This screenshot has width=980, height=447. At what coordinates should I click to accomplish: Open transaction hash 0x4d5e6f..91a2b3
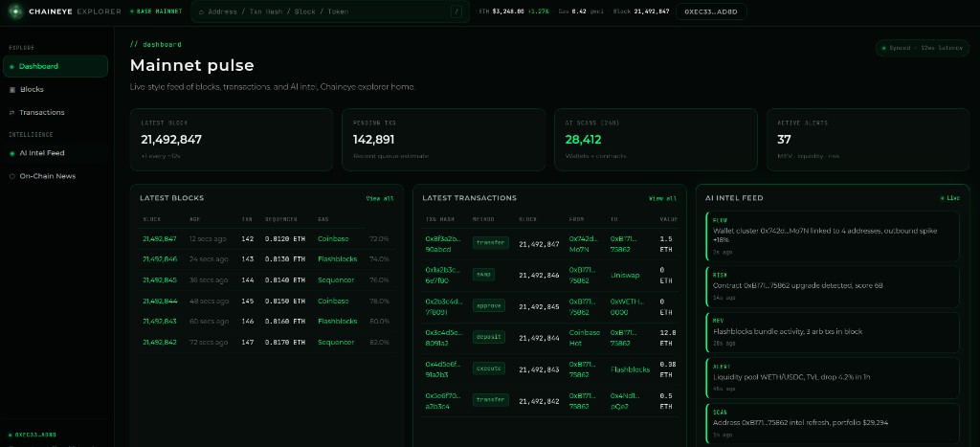click(443, 369)
